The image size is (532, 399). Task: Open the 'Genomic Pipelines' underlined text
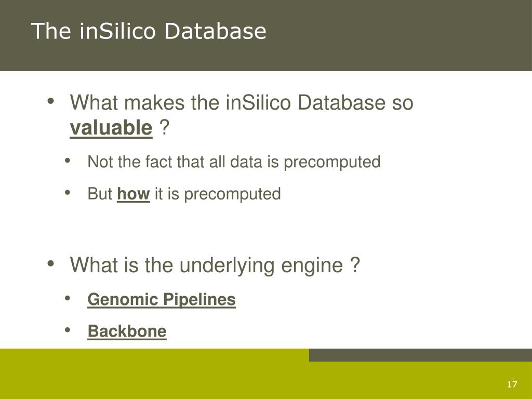click(162, 300)
